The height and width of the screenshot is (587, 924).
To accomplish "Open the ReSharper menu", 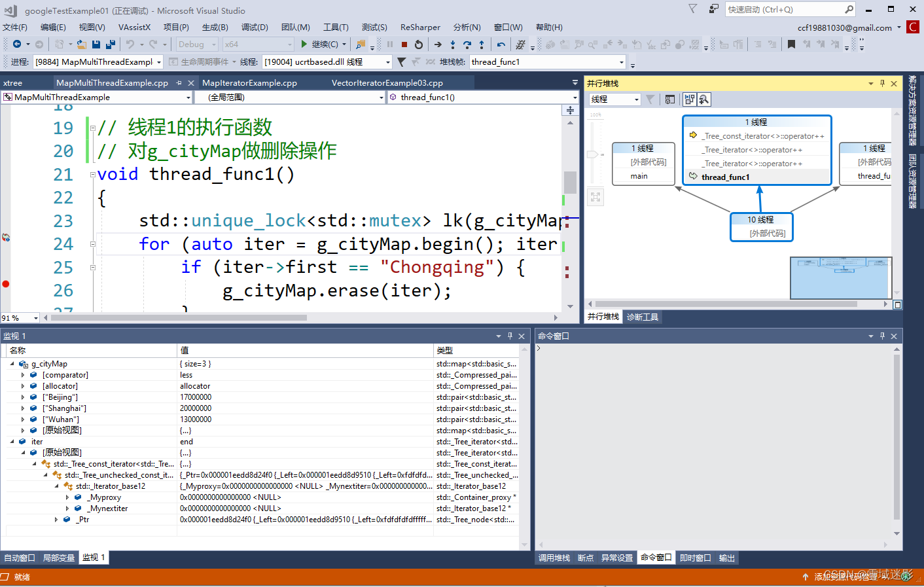I will click(x=420, y=27).
